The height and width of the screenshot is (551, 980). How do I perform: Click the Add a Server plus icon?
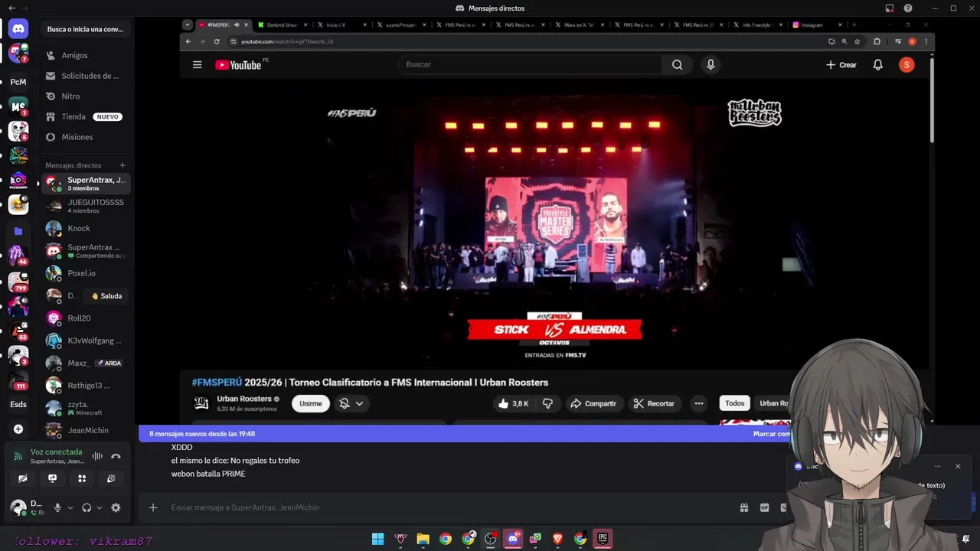tap(18, 429)
